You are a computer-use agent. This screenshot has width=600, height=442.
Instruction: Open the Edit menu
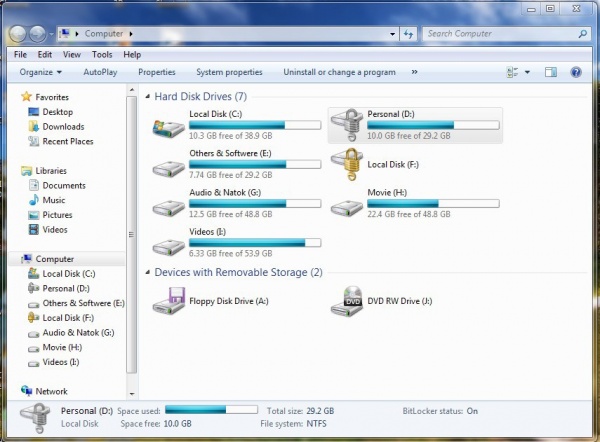pos(45,55)
